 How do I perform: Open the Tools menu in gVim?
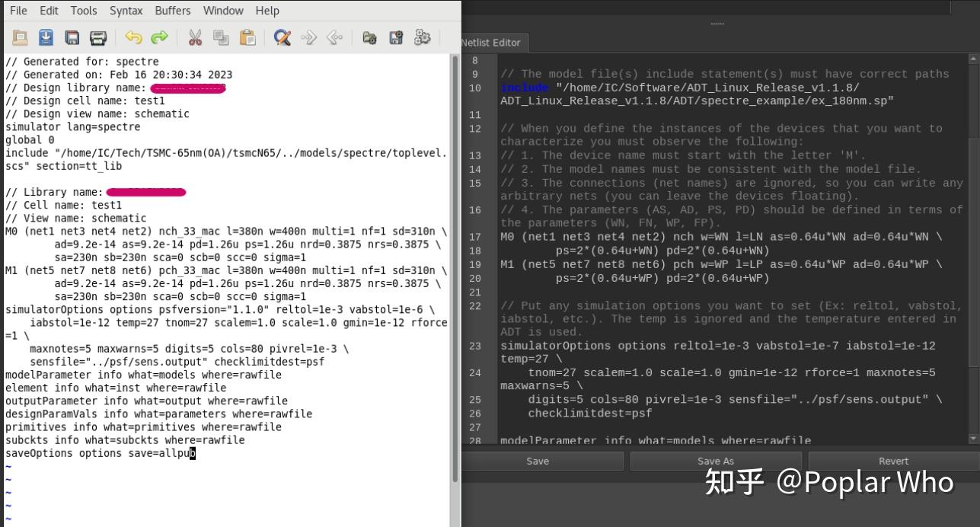[84, 11]
